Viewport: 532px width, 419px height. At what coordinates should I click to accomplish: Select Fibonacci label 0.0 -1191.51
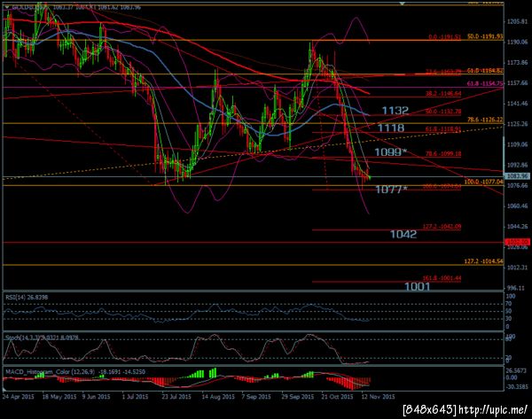pos(444,37)
